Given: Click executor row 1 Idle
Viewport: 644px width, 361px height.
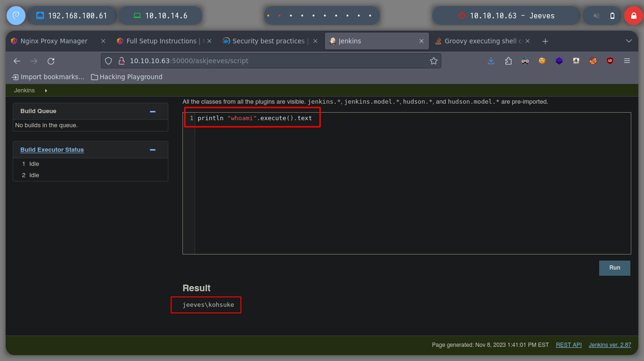Looking at the screenshot, I should click(91, 164).
